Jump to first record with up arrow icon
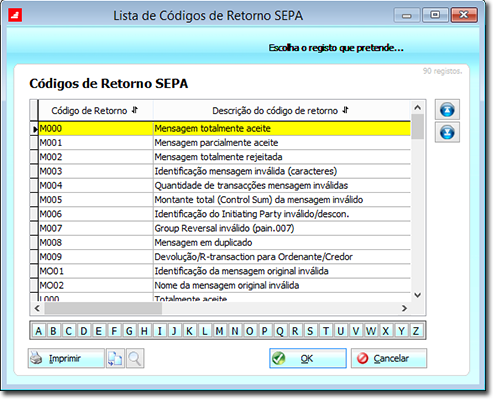Screen dimensions: 496x404 pos(447,110)
